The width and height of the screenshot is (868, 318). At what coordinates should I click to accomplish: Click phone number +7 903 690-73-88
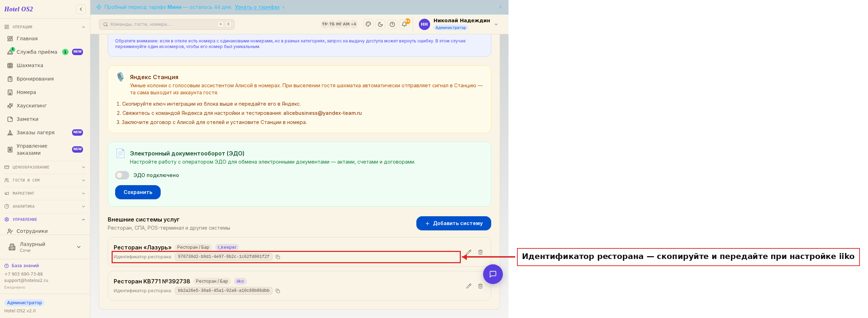[23, 274]
